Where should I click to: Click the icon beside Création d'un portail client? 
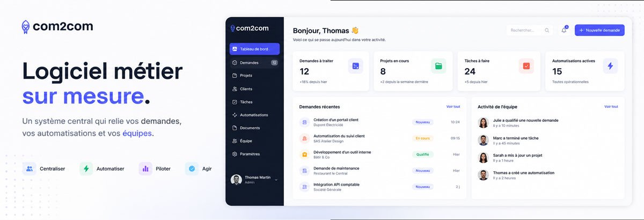(x=304, y=122)
